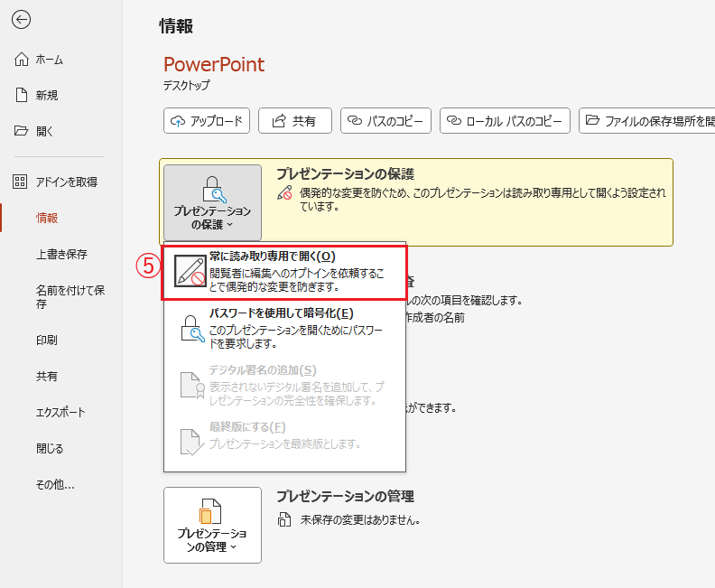715x588 pixels.
Task: Click the プレゼンテーションの保護 heading text
Action: tap(345, 173)
